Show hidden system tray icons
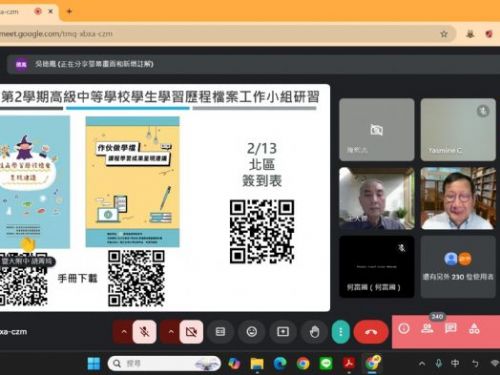Screen dimensions: 500x375 click(x=422, y=363)
